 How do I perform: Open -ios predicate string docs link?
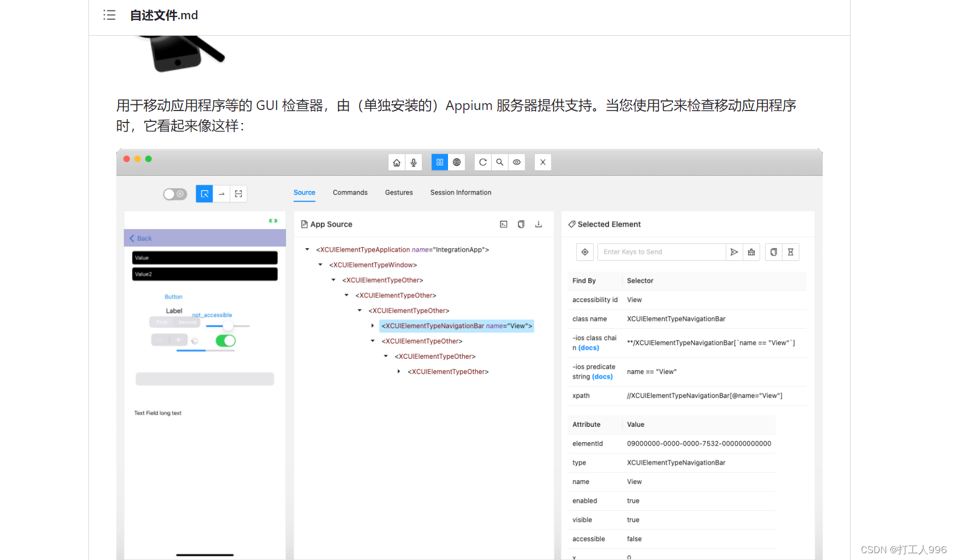[602, 377]
